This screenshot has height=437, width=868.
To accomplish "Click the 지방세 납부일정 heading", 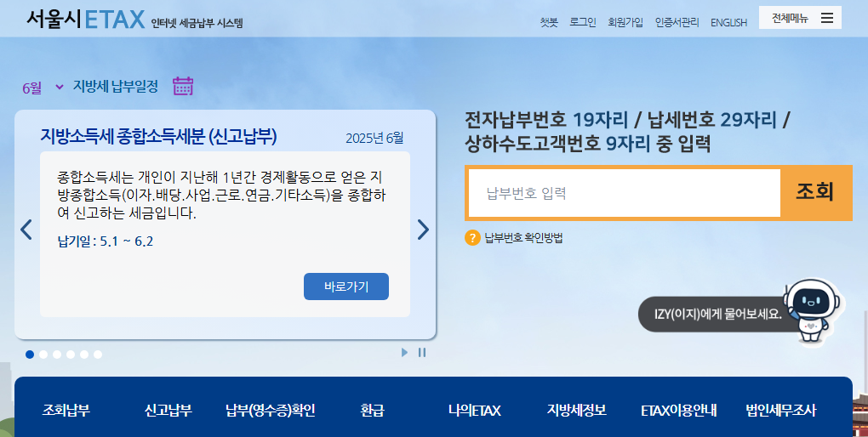I will point(116,86).
